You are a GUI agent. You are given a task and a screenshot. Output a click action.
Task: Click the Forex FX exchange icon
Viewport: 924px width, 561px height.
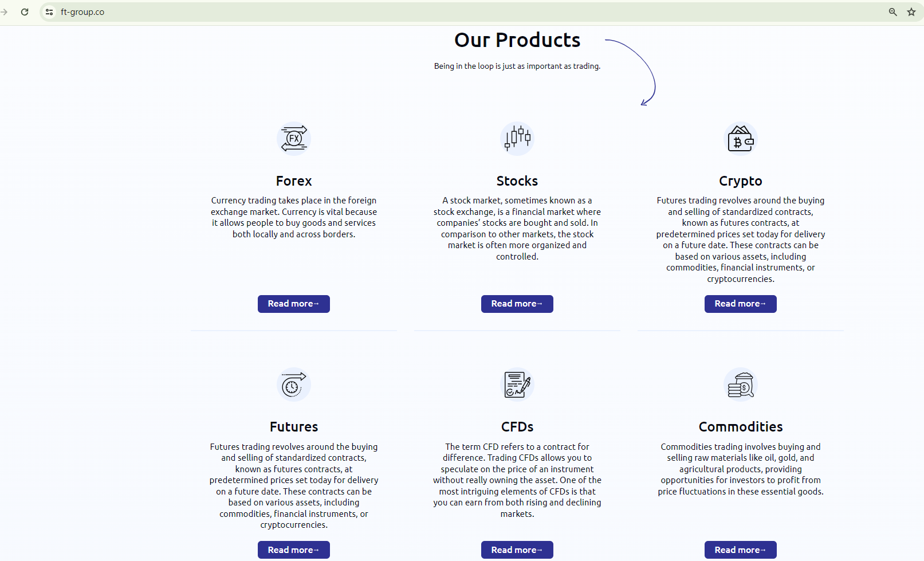294,139
